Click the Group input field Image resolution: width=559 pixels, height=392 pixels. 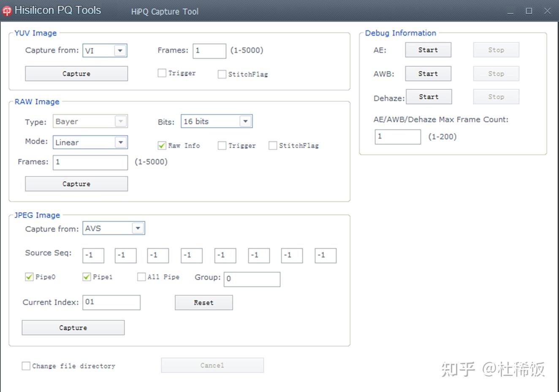coord(252,279)
